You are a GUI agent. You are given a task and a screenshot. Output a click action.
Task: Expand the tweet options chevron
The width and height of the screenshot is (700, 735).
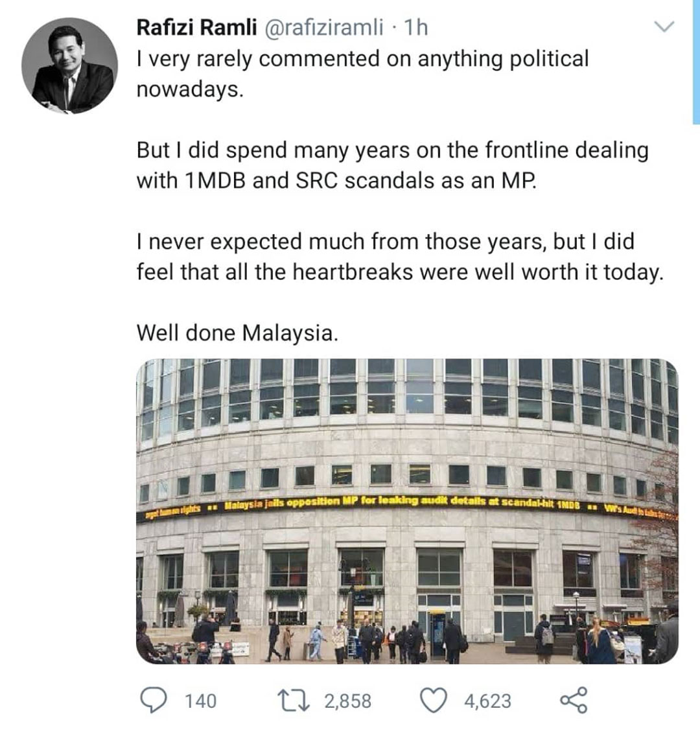tap(664, 27)
